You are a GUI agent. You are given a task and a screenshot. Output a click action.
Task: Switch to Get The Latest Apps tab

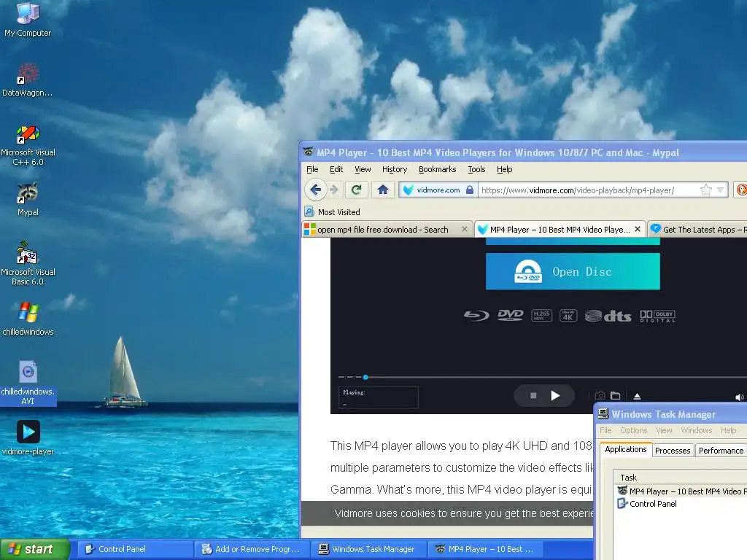coord(698,230)
